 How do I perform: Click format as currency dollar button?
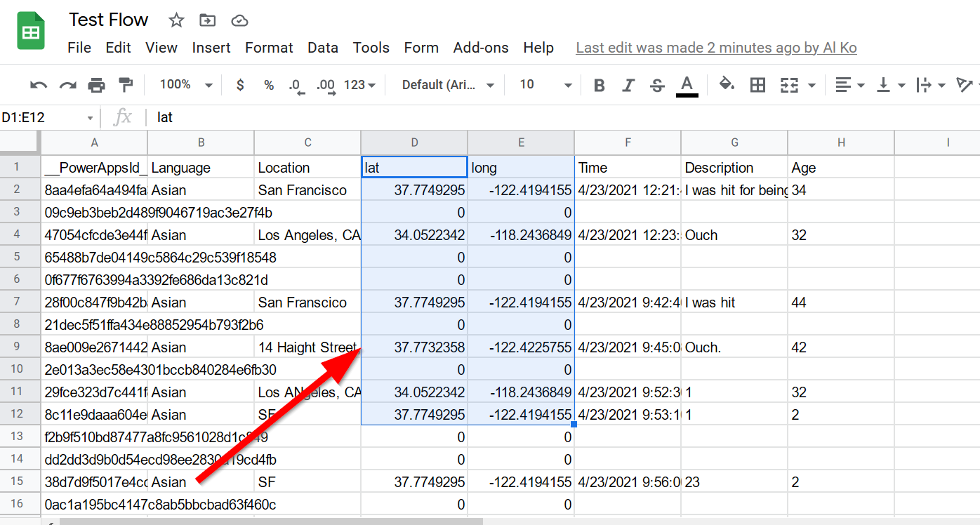point(240,85)
